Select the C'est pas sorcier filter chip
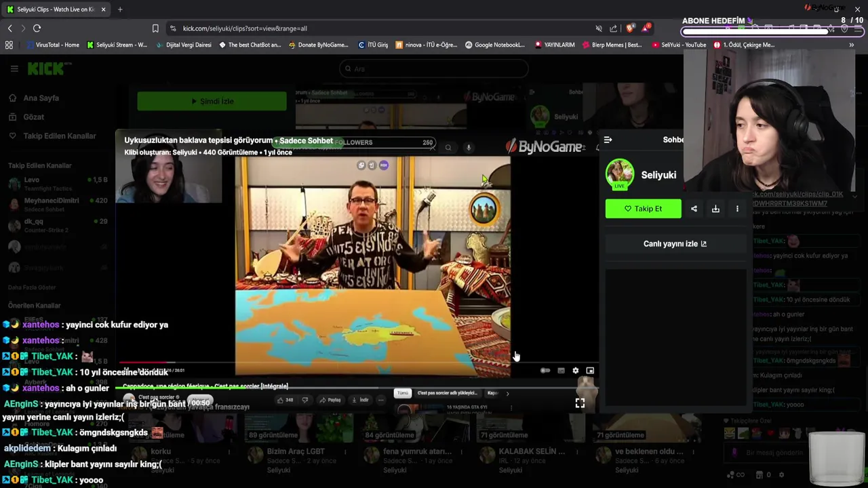The image size is (868, 488). point(447,393)
